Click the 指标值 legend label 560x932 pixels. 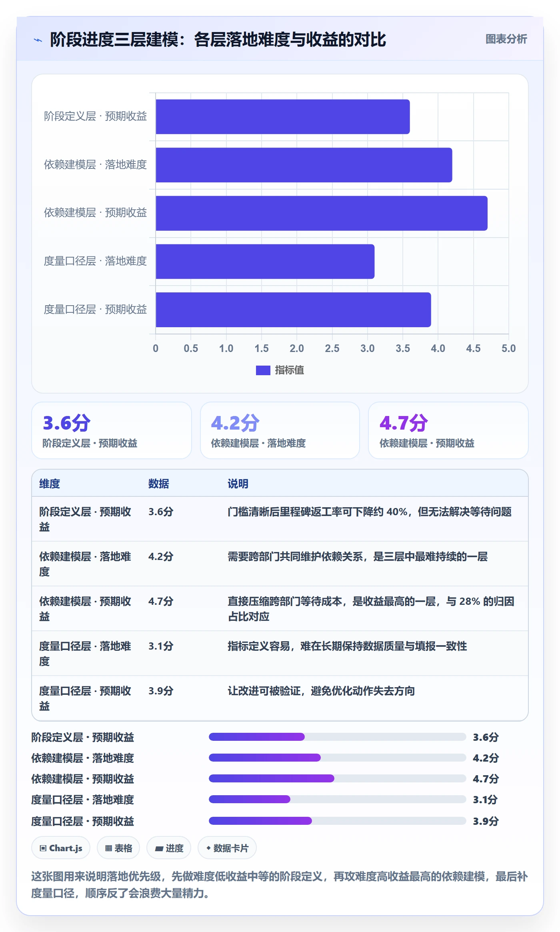[x=289, y=370]
